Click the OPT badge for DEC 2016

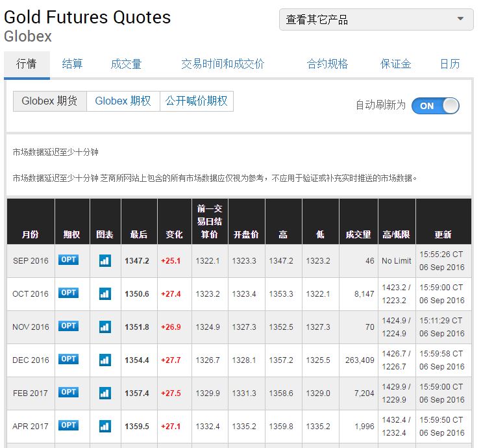[68, 359]
